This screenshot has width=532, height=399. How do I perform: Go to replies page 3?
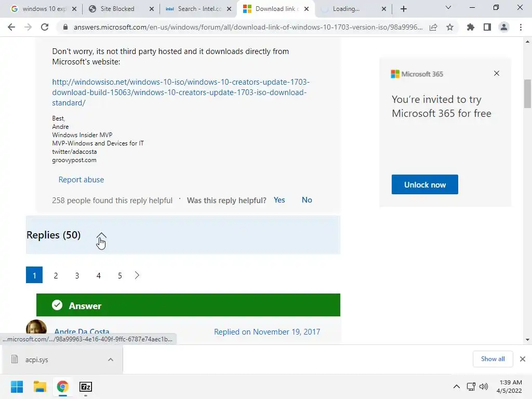point(77,275)
